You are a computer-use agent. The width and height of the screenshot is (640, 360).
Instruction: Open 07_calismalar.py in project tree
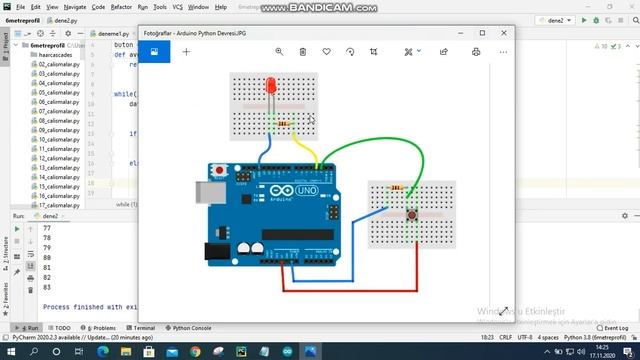55,111
